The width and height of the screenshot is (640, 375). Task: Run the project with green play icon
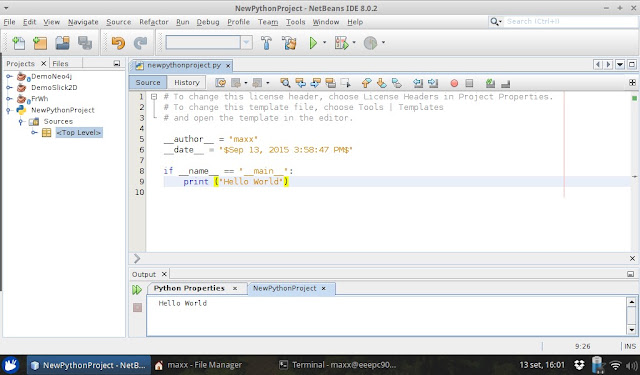(x=313, y=42)
